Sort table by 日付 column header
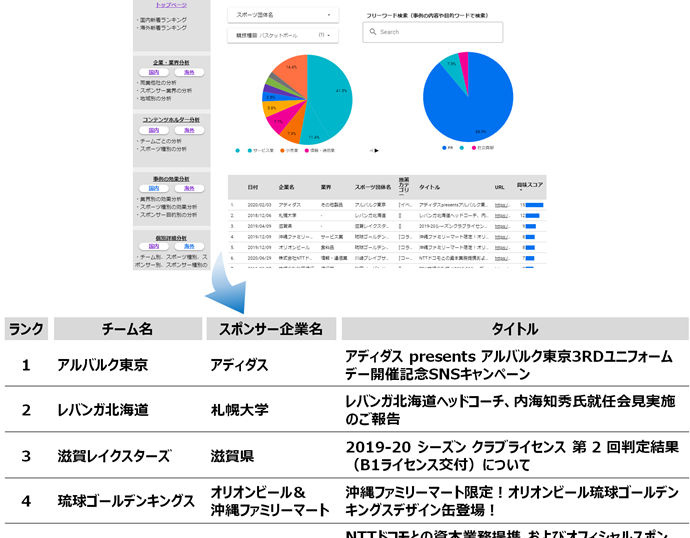 pos(253,187)
